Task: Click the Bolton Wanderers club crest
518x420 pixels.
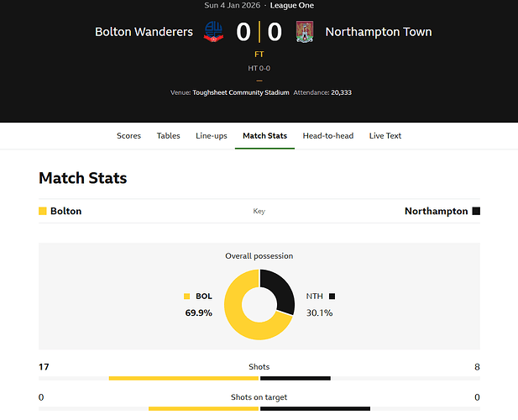Action: click(x=215, y=33)
